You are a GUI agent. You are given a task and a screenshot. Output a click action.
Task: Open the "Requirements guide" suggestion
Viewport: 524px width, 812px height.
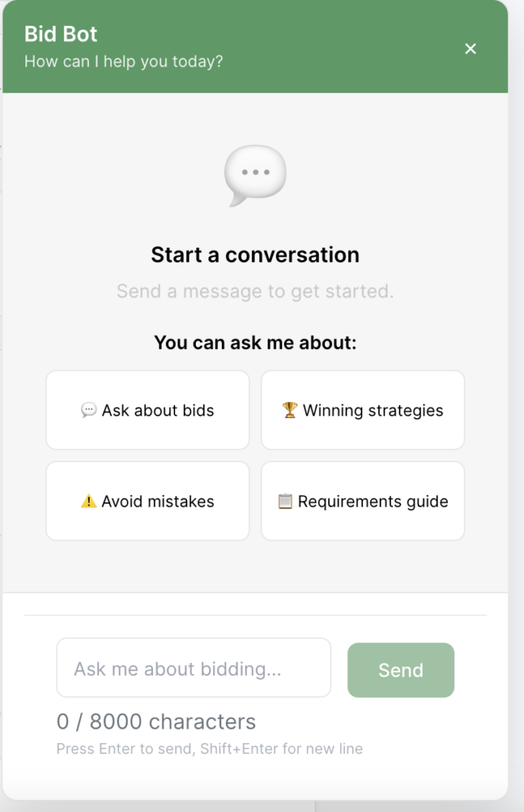tap(363, 501)
